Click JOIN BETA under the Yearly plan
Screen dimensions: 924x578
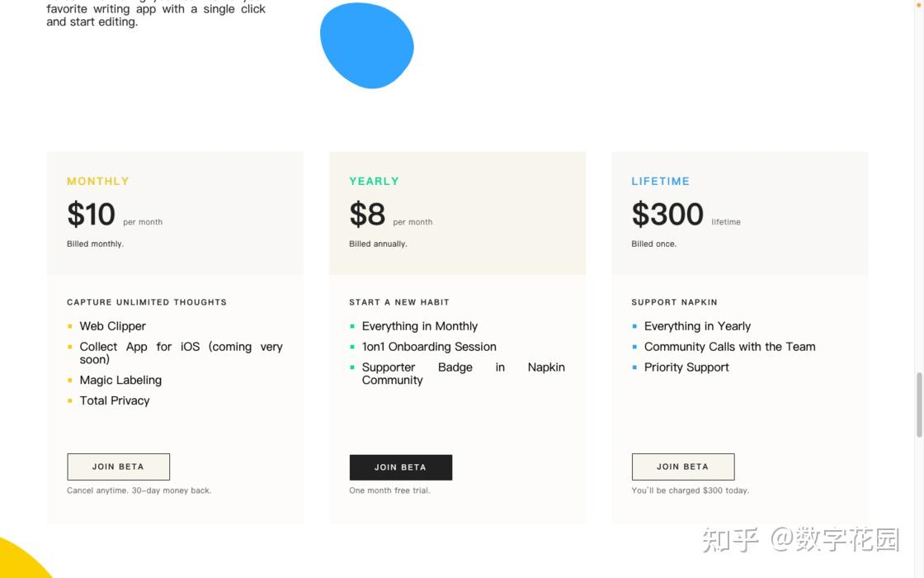400,467
